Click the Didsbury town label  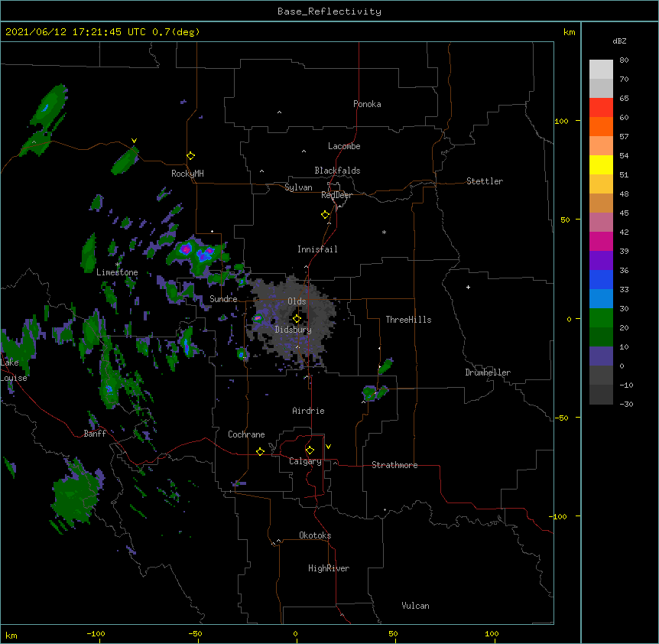click(x=294, y=330)
